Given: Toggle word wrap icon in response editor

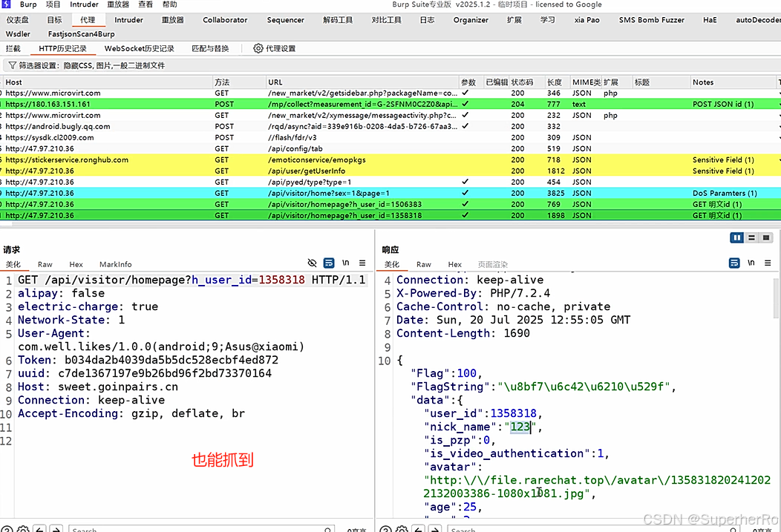Looking at the screenshot, I should point(734,263).
